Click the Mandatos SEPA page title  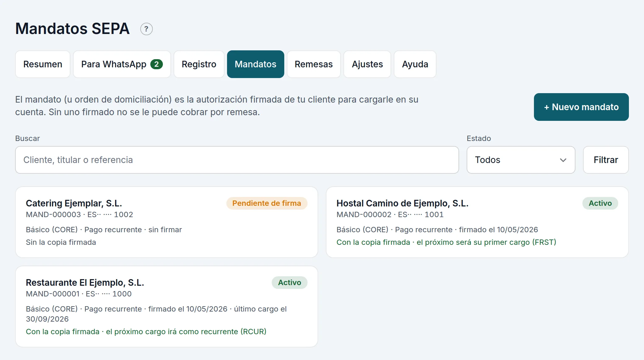click(x=72, y=29)
